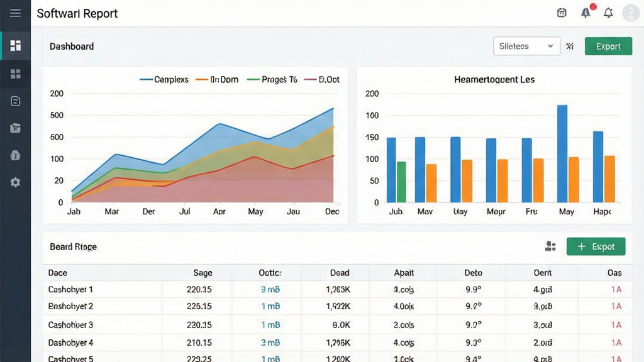
Task: Open the document list sidebar icon
Action: pos(16,101)
